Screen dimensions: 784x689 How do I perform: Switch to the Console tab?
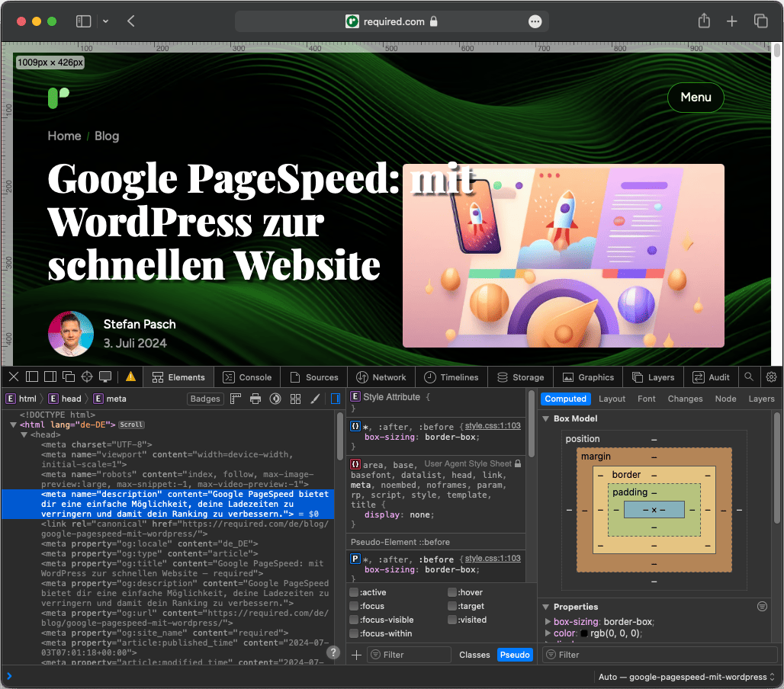click(247, 377)
